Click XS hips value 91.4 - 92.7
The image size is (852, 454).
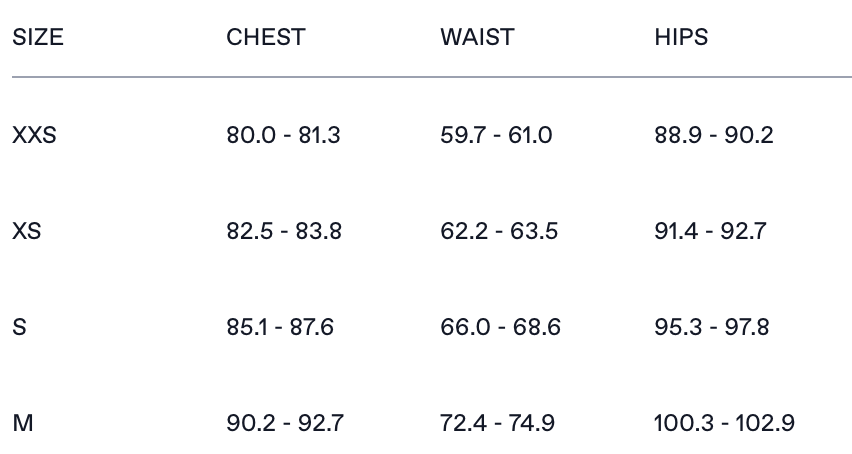click(x=710, y=231)
